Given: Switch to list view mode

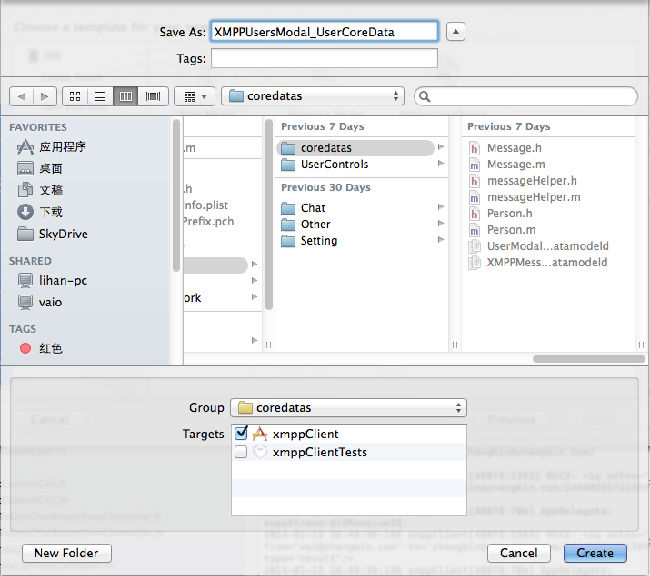Looking at the screenshot, I should (101, 96).
